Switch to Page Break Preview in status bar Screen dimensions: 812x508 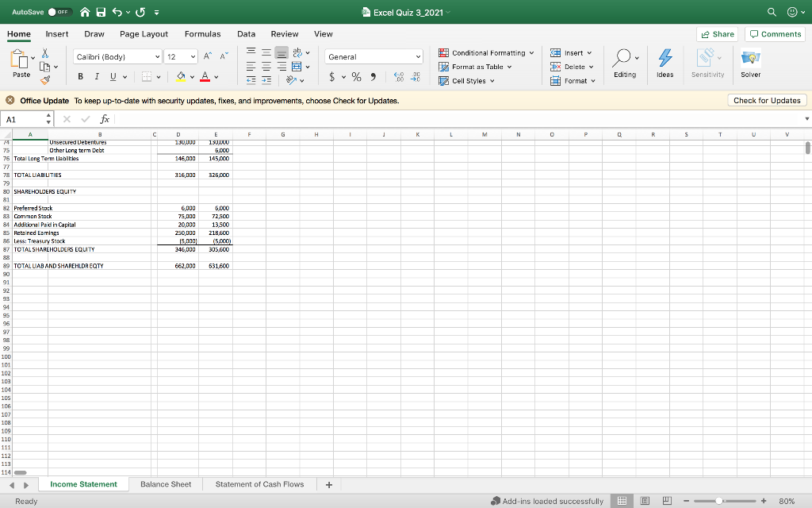pyautogui.click(x=667, y=501)
